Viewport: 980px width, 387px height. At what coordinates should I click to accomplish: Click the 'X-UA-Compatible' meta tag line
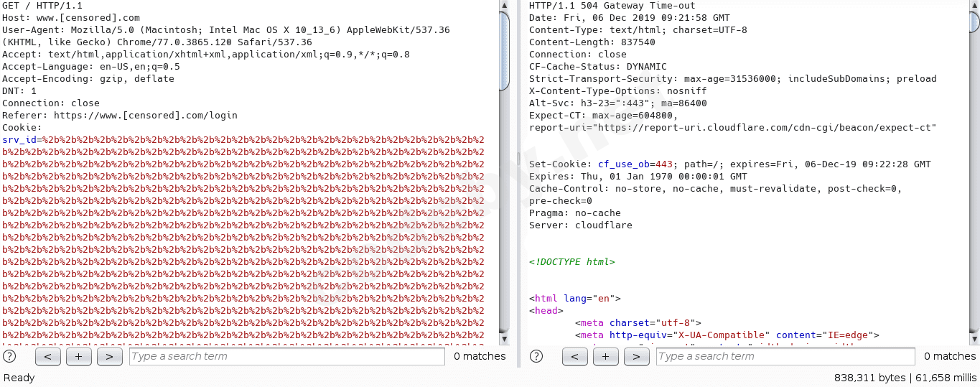click(x=727, y=335)
